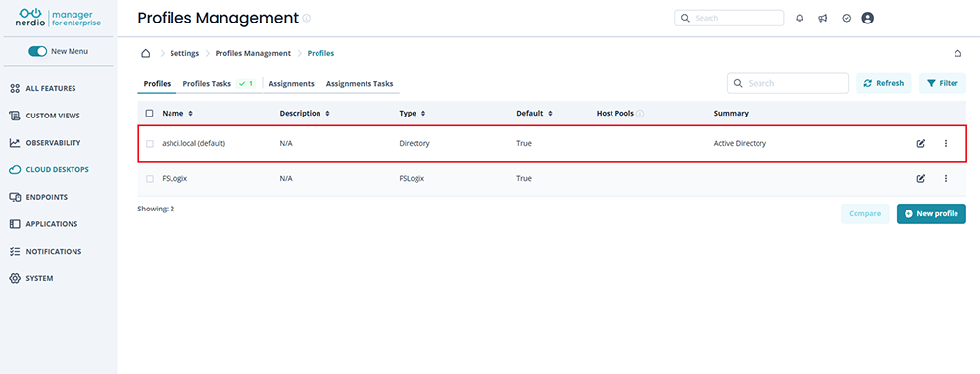This screenshot has width=980, height=374.
Task: Click the Profiles breadcrumb item
Action: (x=320, y=53)
